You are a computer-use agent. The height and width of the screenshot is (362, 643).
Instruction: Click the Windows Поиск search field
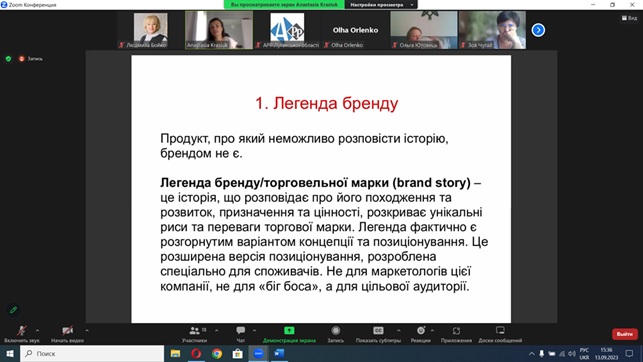[92, 353]
